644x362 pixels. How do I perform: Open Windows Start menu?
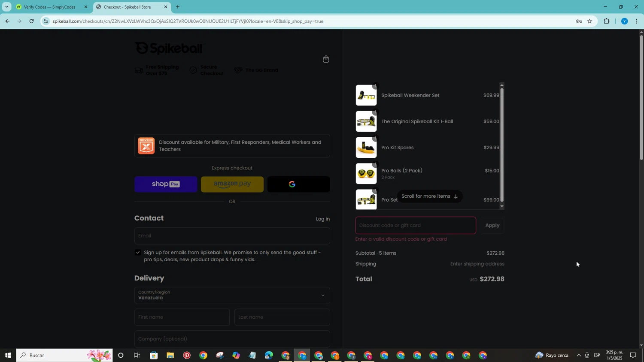[x=8, y=355]
